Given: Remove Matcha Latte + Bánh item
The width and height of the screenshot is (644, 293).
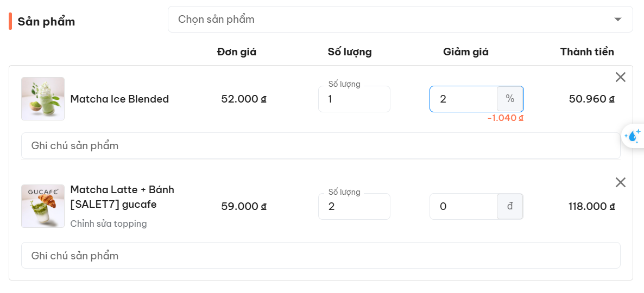Looking at the screenshot, I should click(x=621, y=182).
